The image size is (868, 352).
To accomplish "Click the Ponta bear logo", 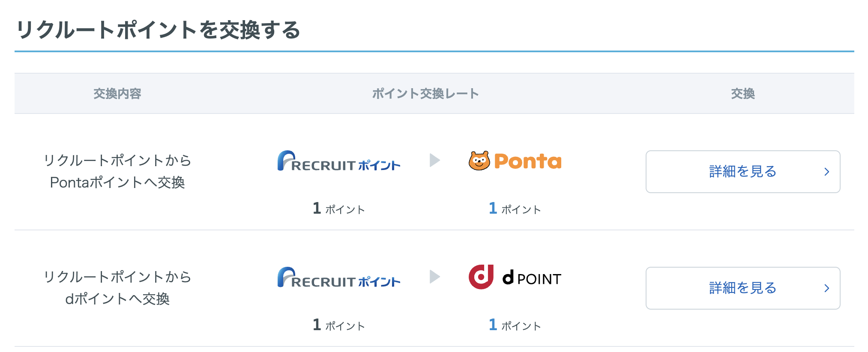I will click(x=515, y=161).
